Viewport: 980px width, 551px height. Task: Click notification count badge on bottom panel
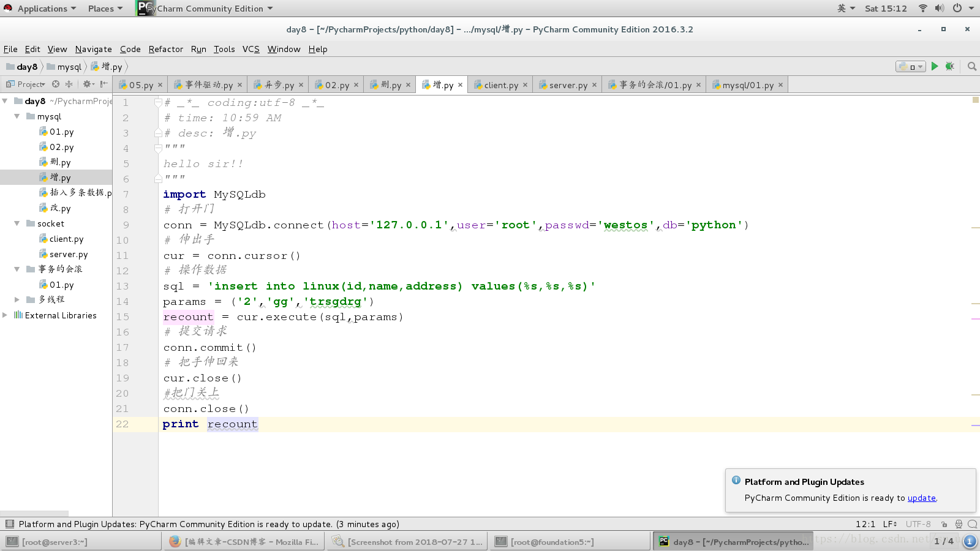pyautogui.click(x=970, y=541)
